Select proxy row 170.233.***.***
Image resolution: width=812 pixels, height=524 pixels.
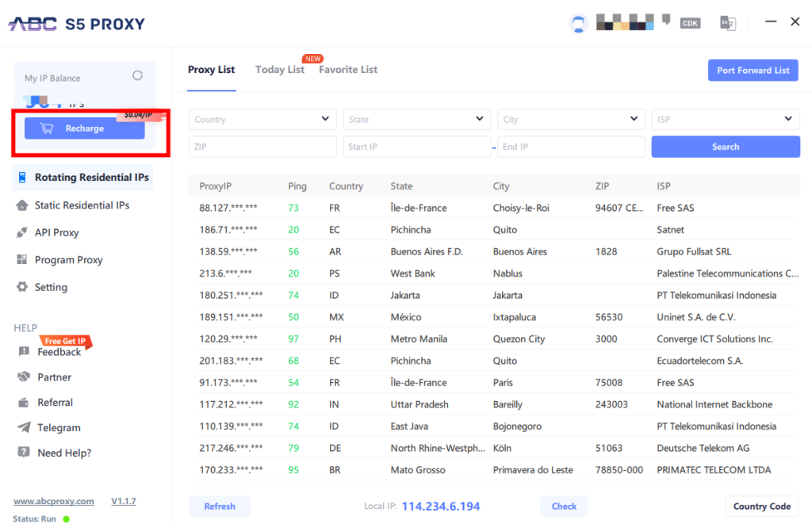(x=494, y=469)
